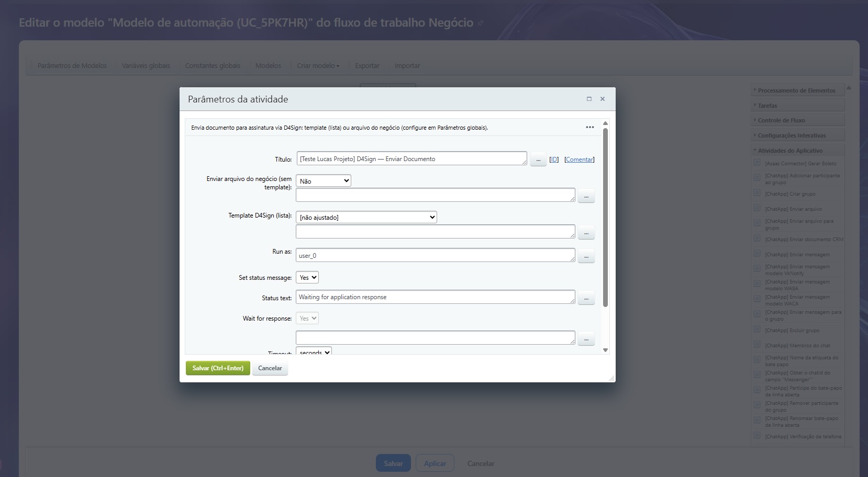868x477 pixels.
Task: Maximize the Parâmetros da atividade dialog
Action: (589, 99)
